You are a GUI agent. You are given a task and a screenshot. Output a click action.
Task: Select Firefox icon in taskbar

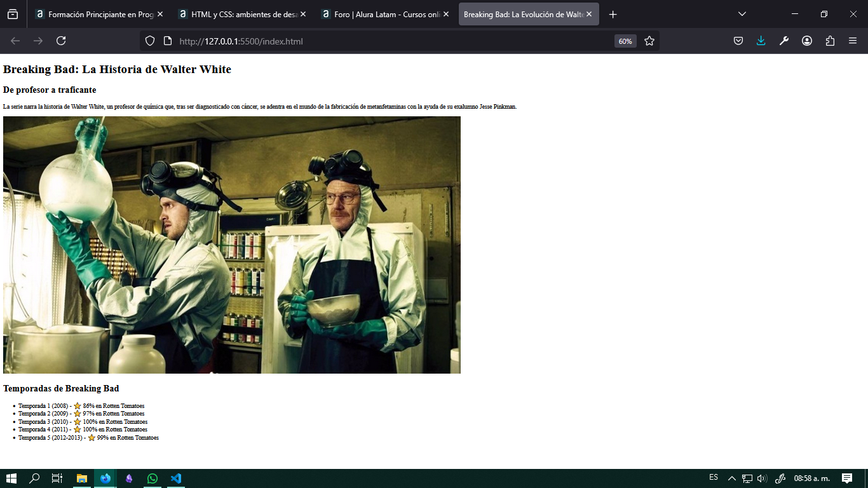(x=105, y=478)
